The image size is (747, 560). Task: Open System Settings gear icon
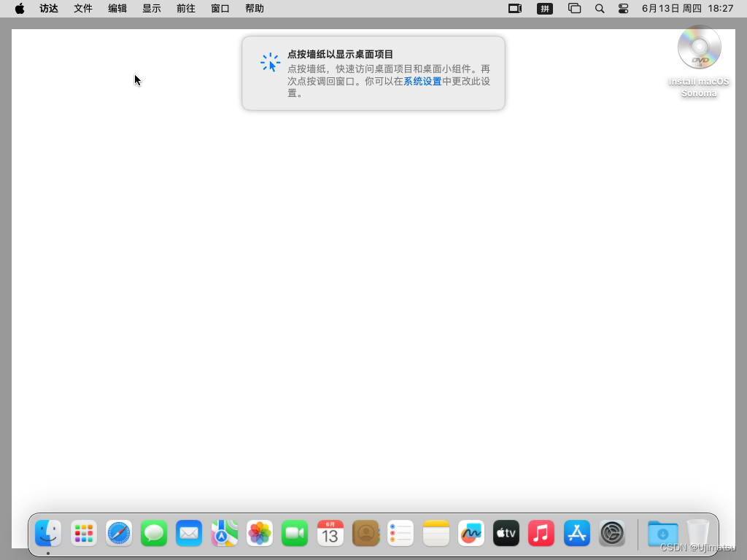pyautogui.click(x=612, y=533)
